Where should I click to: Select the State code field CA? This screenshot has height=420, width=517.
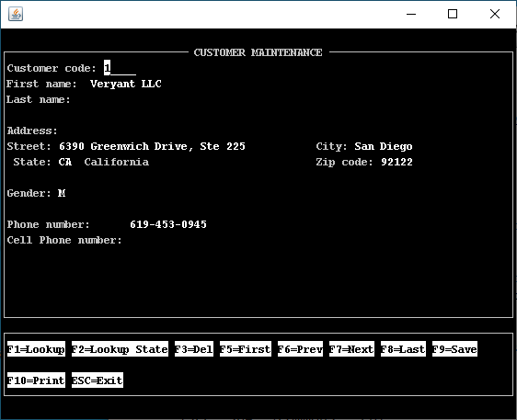[x=65, y=162]
